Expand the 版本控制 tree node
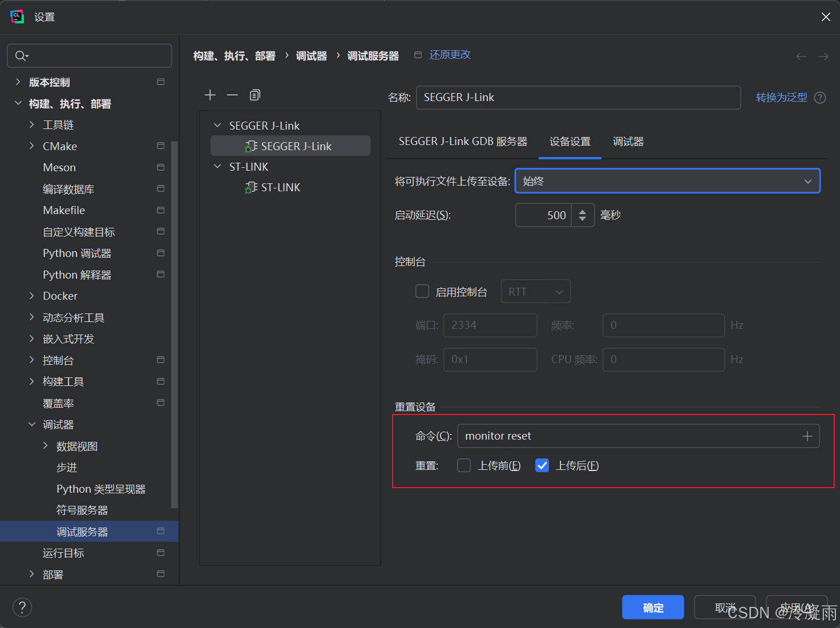Viewport: 840px width, 628px height. (18, 82)
